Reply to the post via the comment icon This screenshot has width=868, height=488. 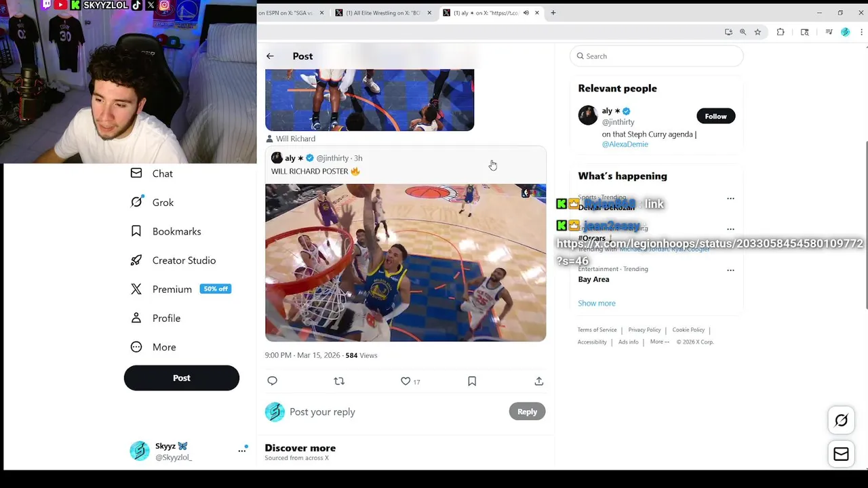pyautogui.click(x=272, y=381)
